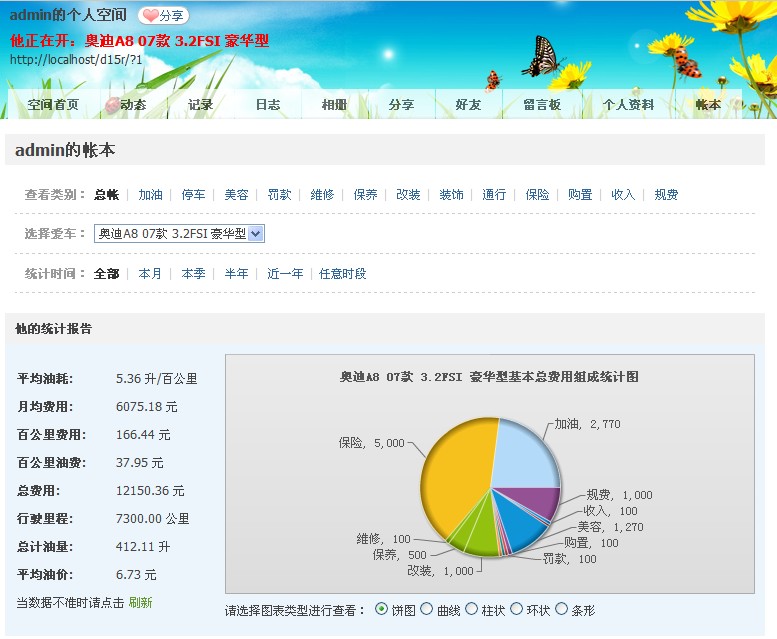Image resolution: width=777 pixels, height=639 pixels.
Task: Click the green 刷新 refresh link
Action: (x=141, y=602)
